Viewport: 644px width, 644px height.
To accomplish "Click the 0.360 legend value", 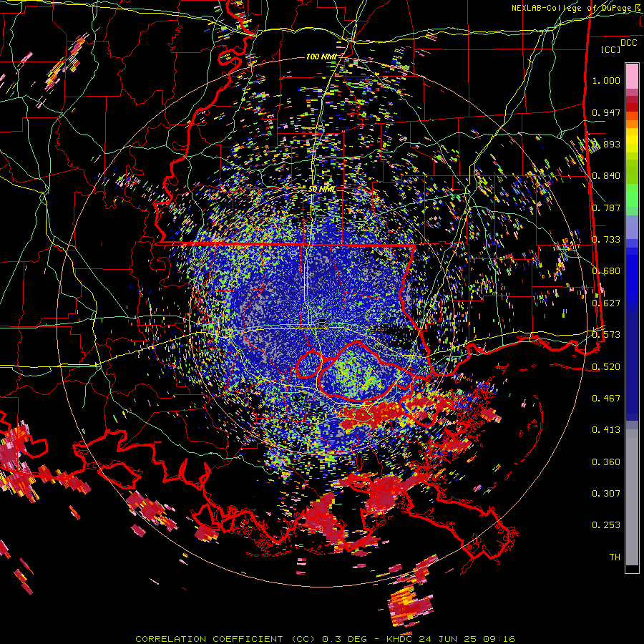I will coord(606,462).
